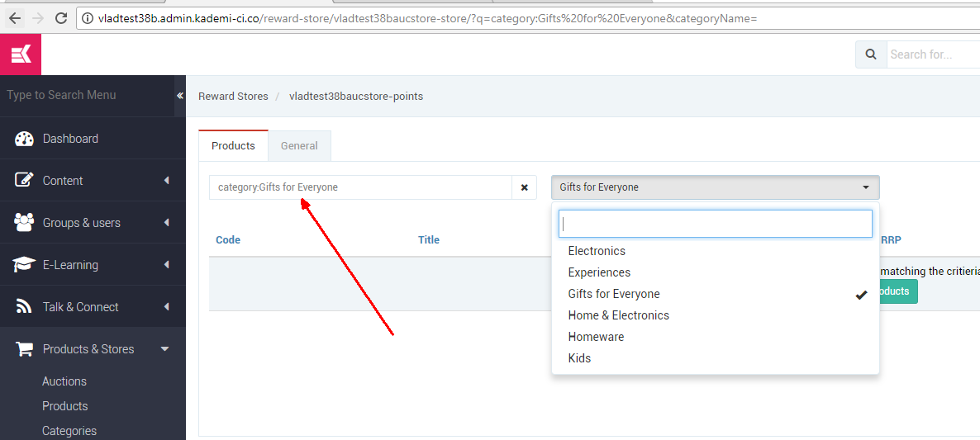Viewport: 980px width, 440px height.
Task: Select Experiences from category list
Action: pyautogui.click(x=715, y=272)
